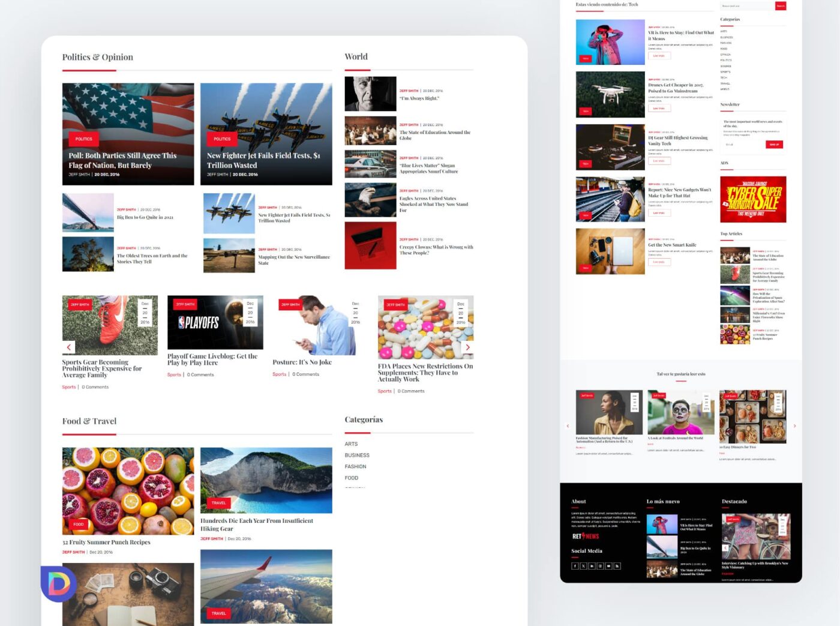Click the RSS feed icon in footer
Viewport: 840px width, 626px height.
(x=617, y=566)
